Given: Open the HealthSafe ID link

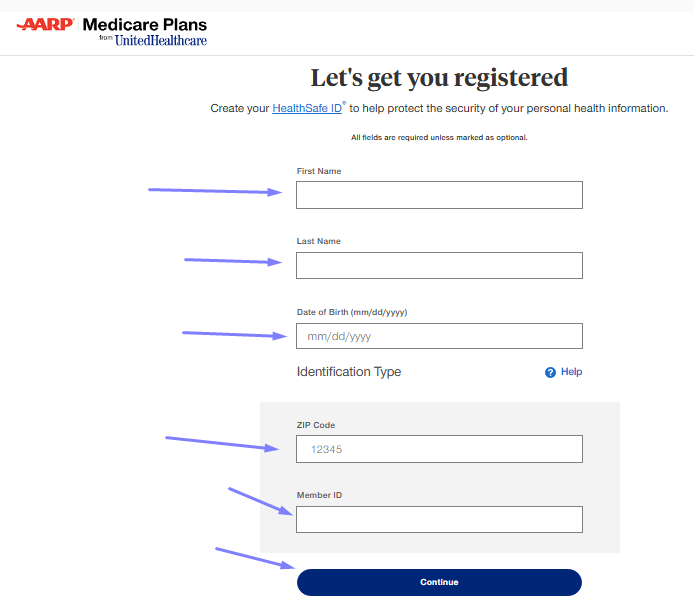Looking at the screenshot, I should tap(307, 108).
